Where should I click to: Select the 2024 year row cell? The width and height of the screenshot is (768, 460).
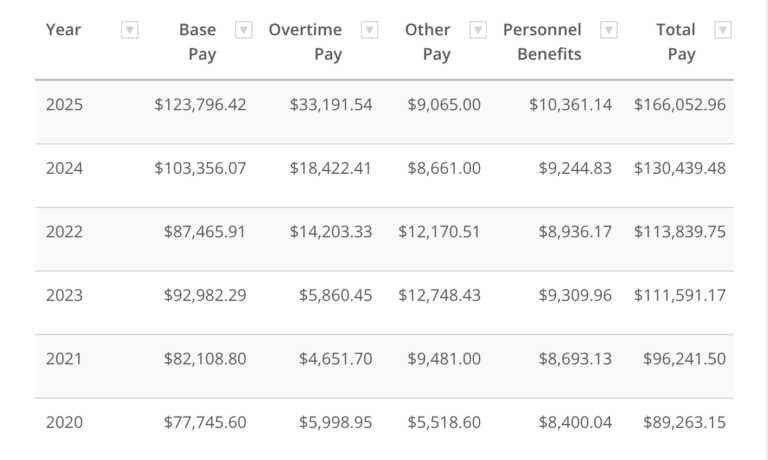[x=64, y=168]
